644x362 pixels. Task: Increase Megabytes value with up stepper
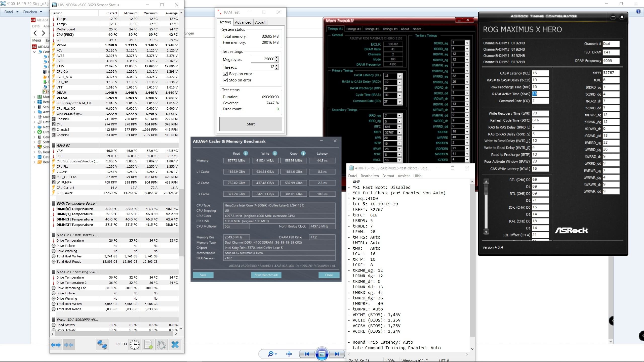point(276,58)
